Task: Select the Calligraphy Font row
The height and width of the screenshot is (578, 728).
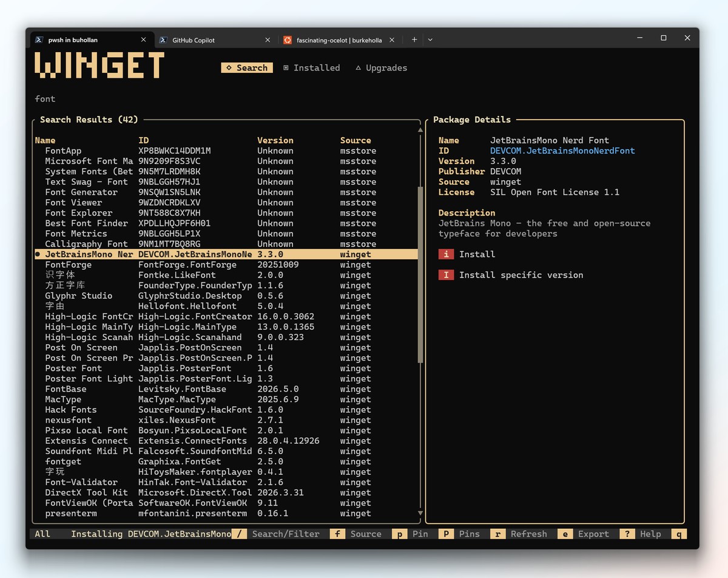Action: (226, 244)
